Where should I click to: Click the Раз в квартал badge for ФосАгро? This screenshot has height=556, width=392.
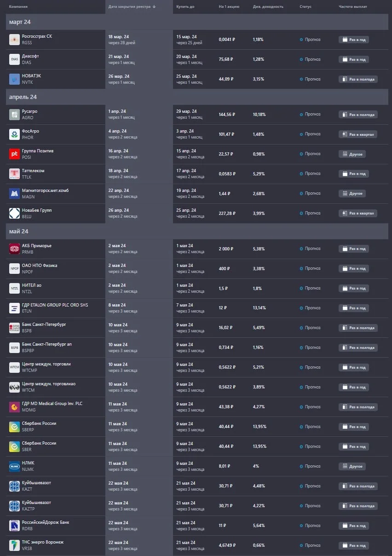click(x=358, y=134)
